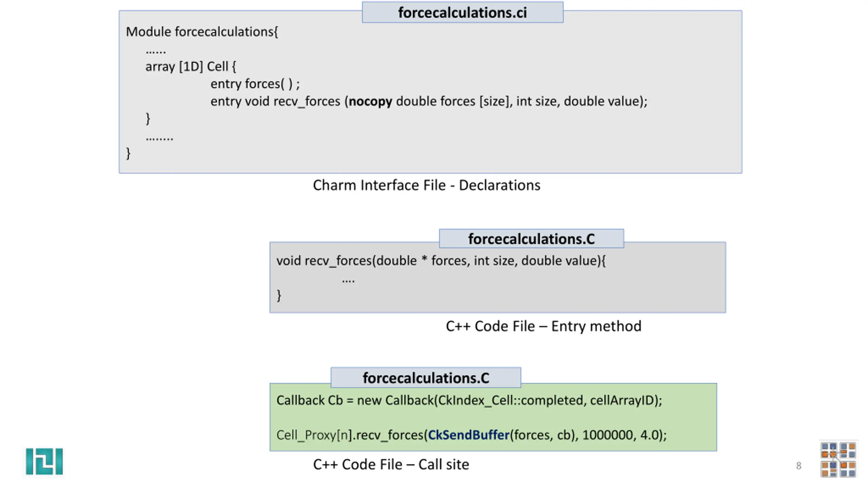Select the forcecalculations.ci title label
The image size is (868, 488).
[462, 13]
